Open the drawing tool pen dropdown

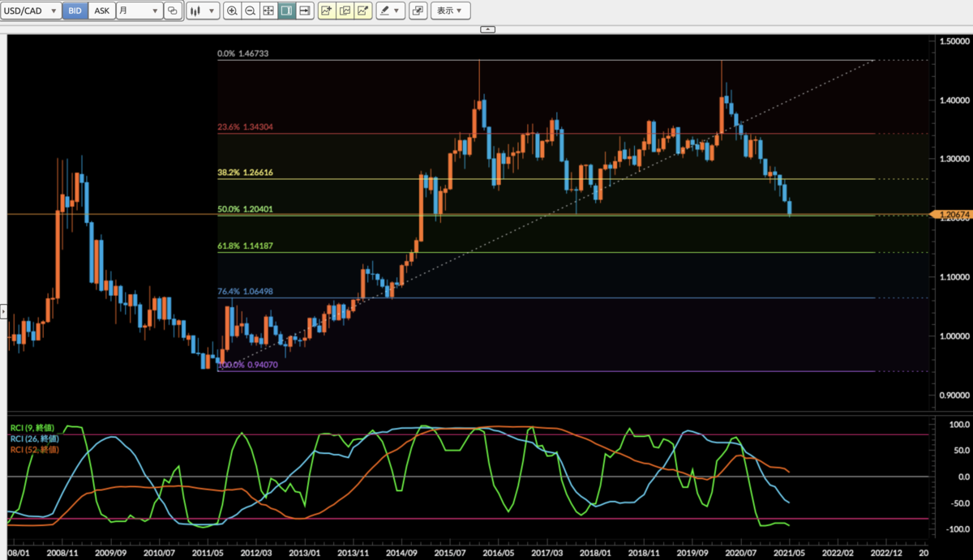[390, 11]
